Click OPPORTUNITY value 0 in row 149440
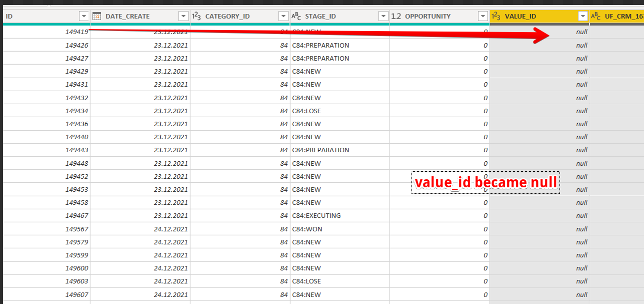Image resolution: width=644 pixels, height=304 pixels. [x=485, y=137]
